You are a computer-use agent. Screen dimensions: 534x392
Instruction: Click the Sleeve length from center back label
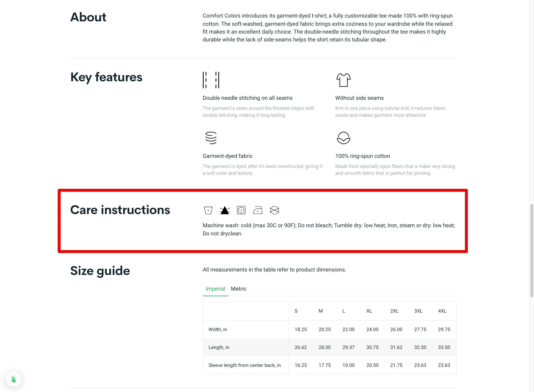click(x=245, y=365)
